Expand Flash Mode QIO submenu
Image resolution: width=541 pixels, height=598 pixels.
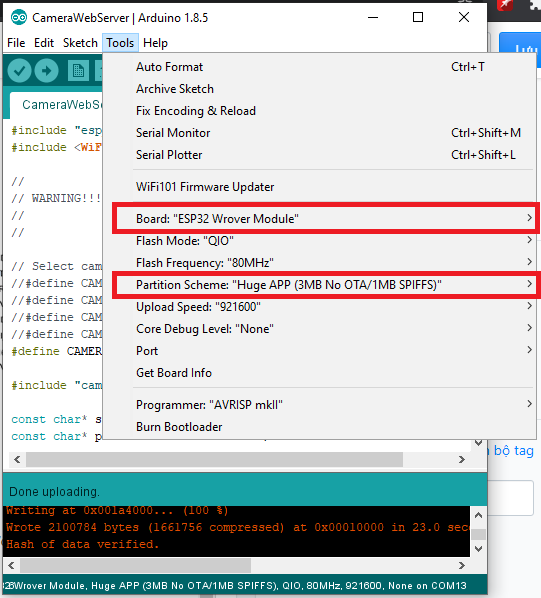click(319, 241)
